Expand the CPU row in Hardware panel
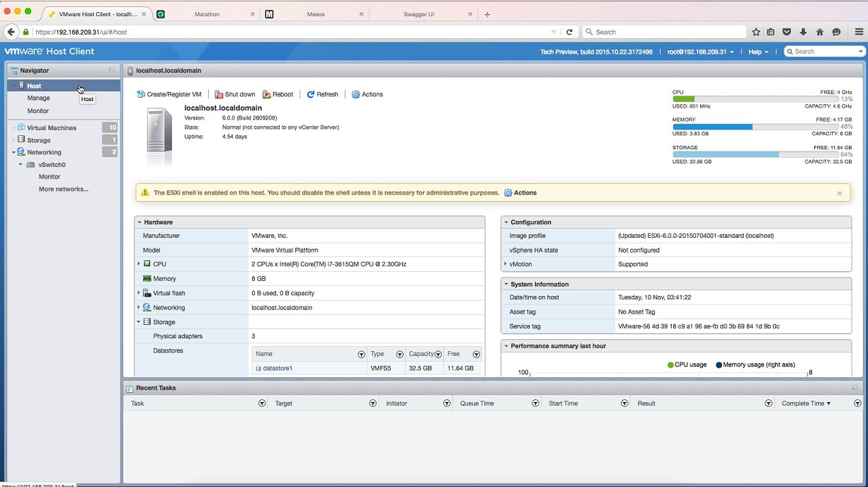This screenshot has width=868, height=487. [139, 264]
